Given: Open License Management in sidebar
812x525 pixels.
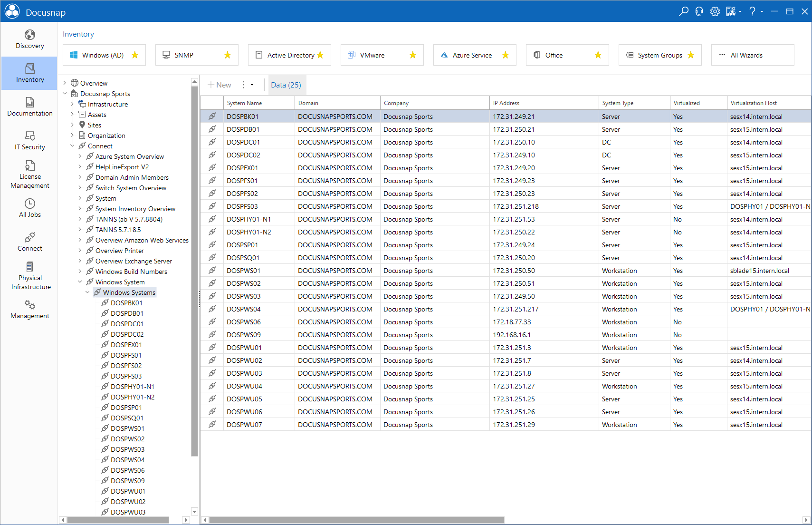Looking at the screenshot, I should coord(29,175).
